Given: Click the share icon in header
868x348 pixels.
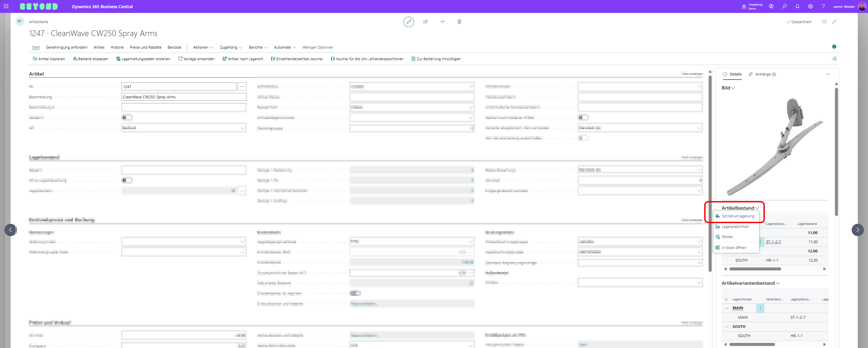Looking at the screenshot, I should click(x=425, y=22).
